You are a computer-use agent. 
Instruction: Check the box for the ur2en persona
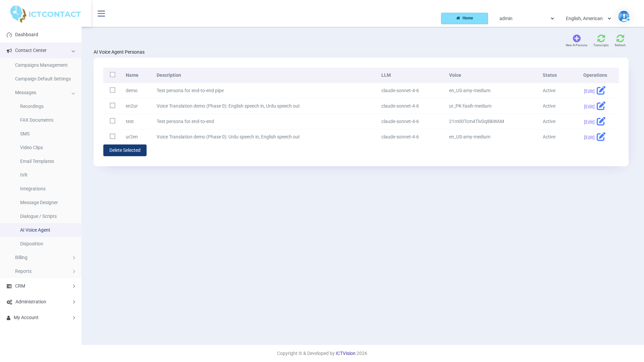113,136
